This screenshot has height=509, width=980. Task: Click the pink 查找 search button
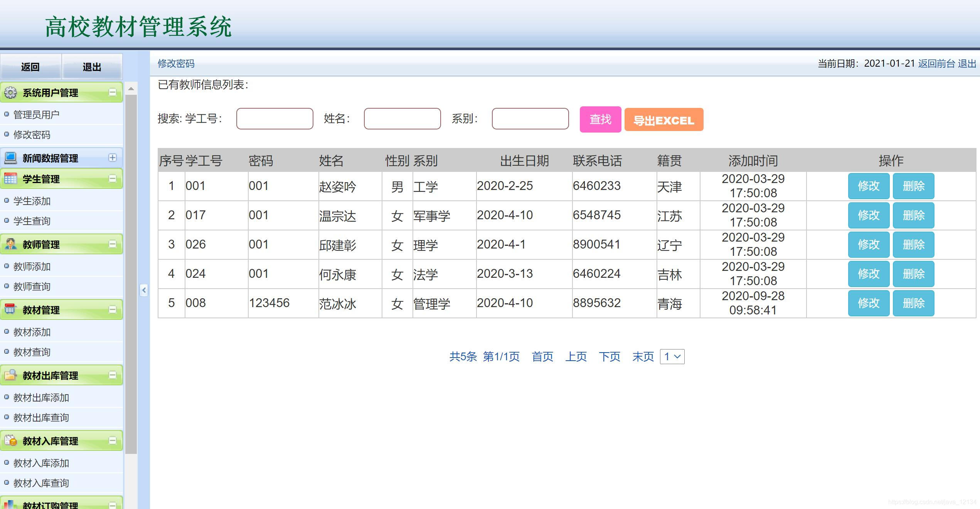pyautogui.click(x=600, y=119)
